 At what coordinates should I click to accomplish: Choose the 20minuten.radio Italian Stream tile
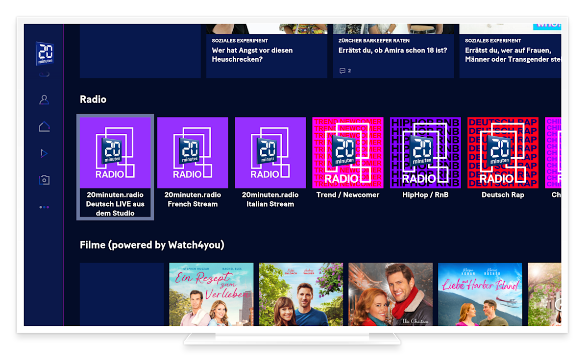[x=270, y=163]
